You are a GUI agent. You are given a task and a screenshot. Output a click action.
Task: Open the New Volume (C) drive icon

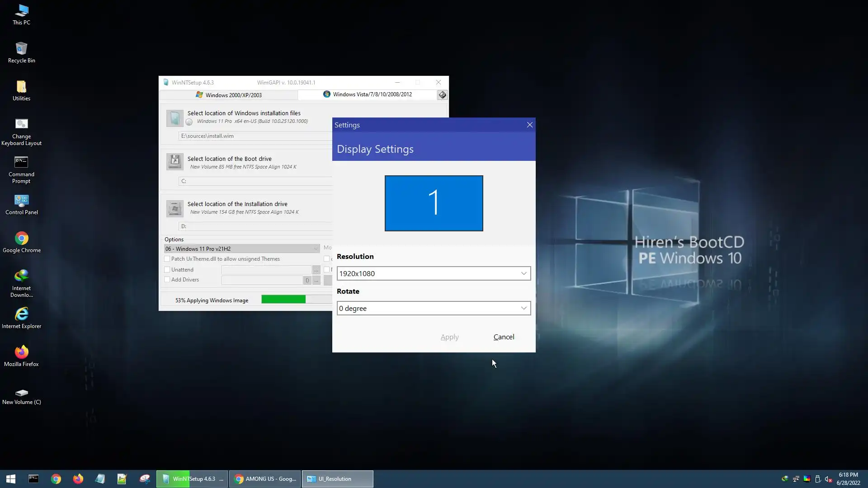pos(21,392)
